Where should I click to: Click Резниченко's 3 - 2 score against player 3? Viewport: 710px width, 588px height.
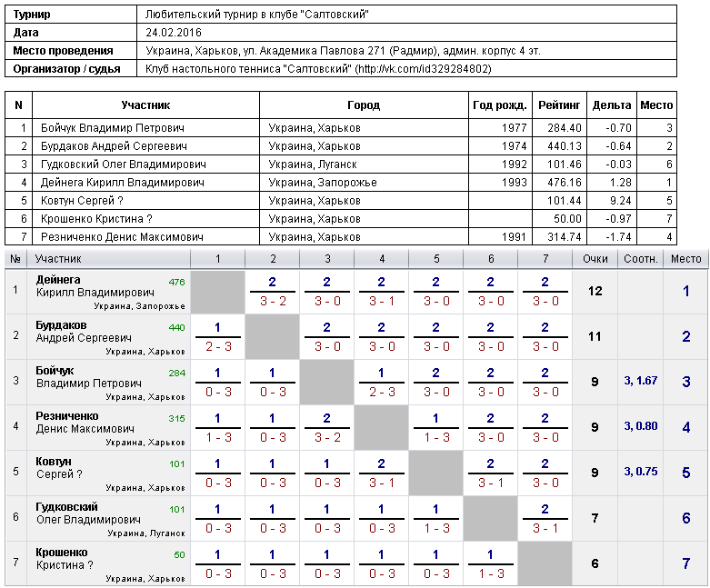point(327,437)
